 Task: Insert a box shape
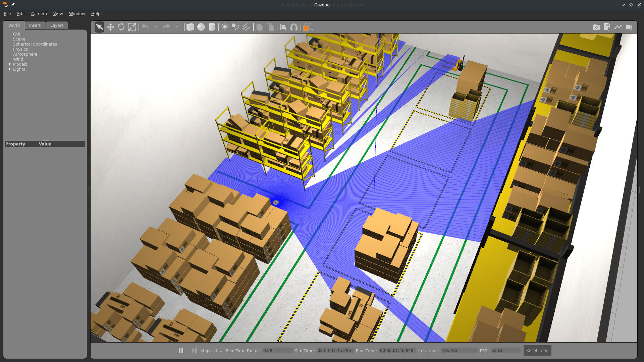(190, 27)
